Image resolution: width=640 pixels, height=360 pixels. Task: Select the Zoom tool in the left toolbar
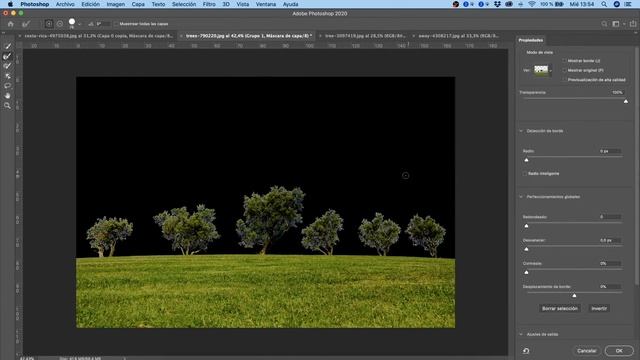point(7,105)
